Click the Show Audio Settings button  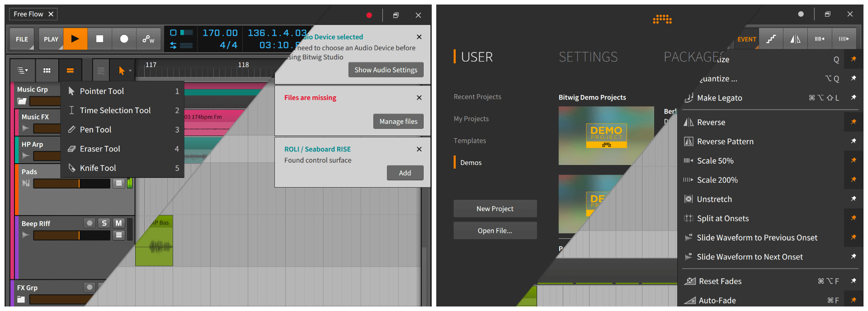pos(386,70)
